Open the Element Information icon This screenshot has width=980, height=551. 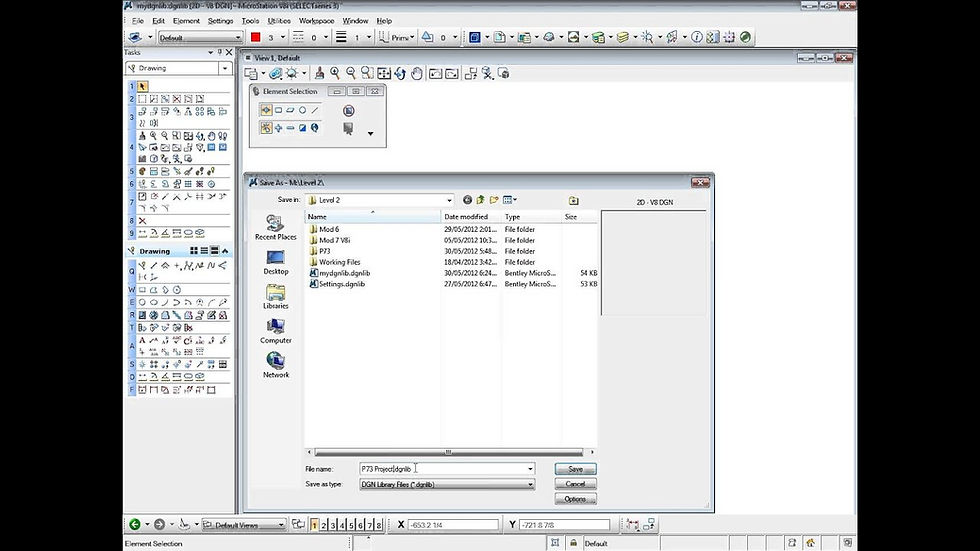696,37
